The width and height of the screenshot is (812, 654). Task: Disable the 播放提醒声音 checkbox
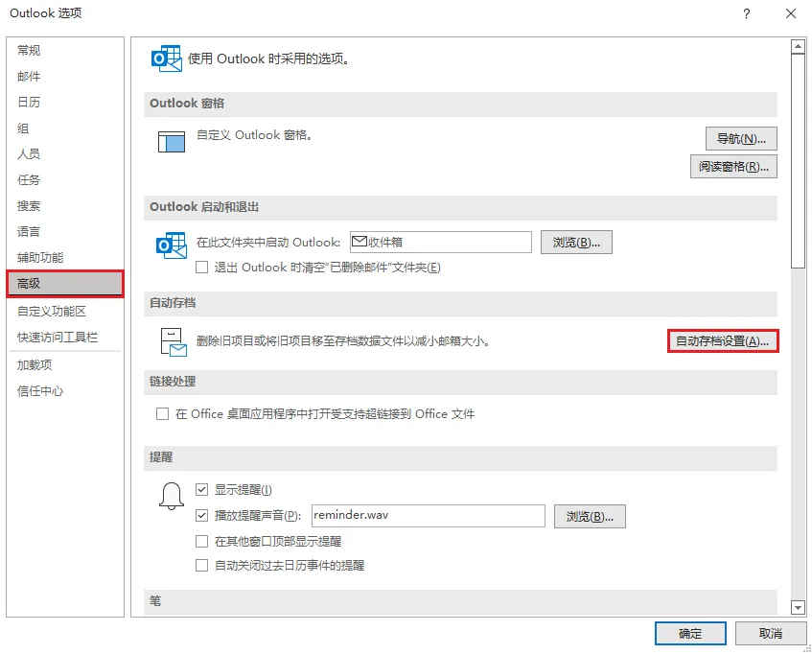coord(202,516)
